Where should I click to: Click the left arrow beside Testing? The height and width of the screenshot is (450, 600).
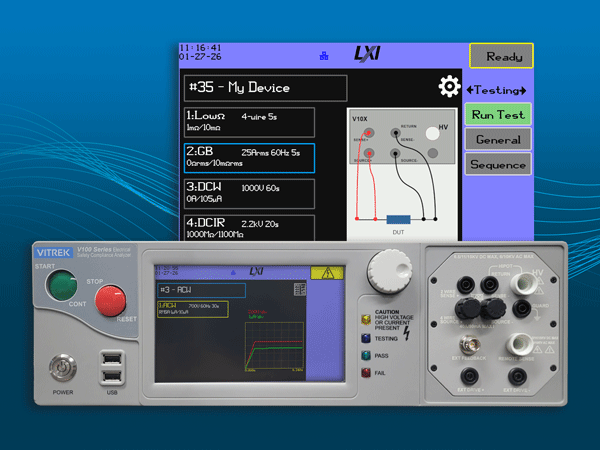(471, 90)
